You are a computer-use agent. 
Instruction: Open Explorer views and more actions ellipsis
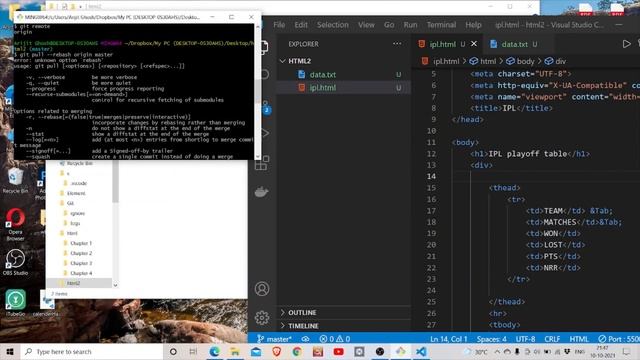point(397,44)
